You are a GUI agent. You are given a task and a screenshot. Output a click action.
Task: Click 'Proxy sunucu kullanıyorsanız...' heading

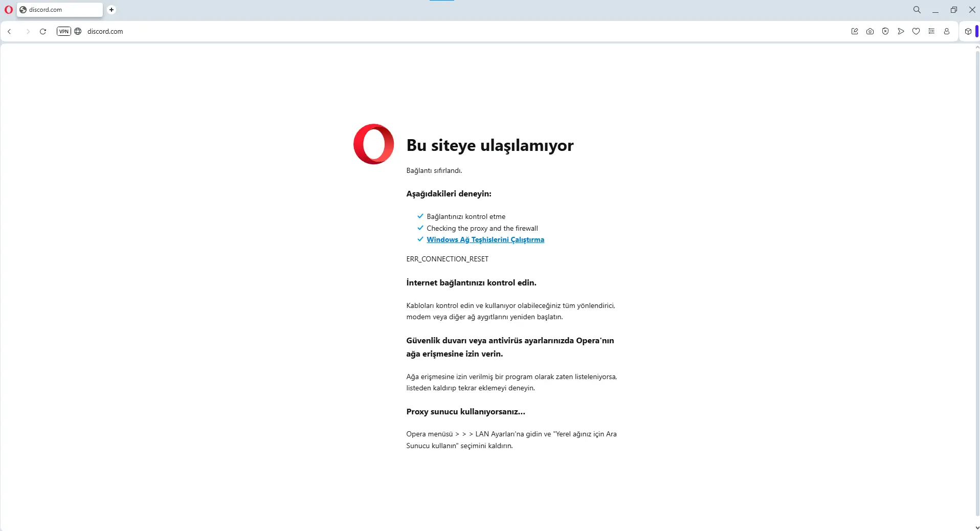465,411
